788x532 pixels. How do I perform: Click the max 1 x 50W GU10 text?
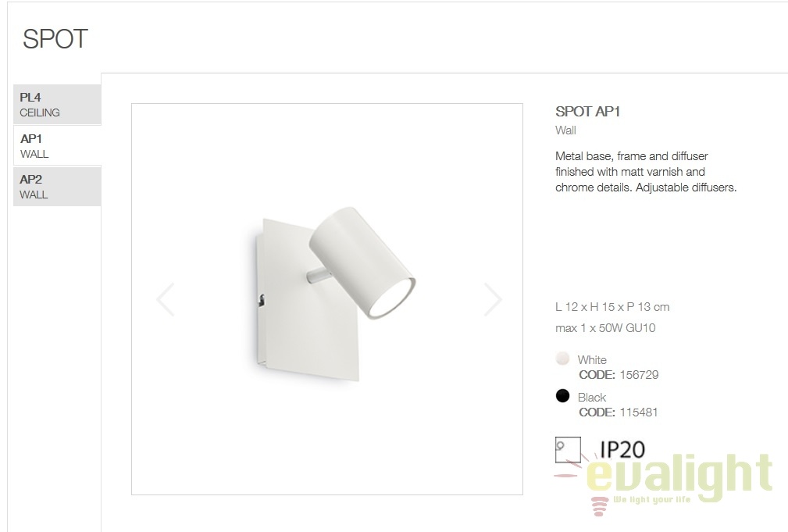605,328
